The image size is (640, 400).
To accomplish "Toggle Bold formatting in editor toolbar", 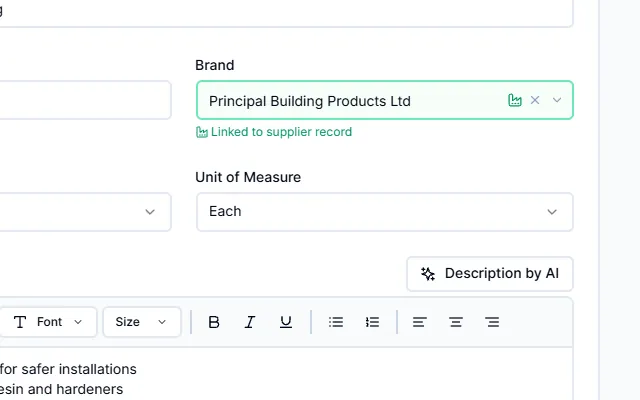I will pyautogui.click(x=214, y=322).
